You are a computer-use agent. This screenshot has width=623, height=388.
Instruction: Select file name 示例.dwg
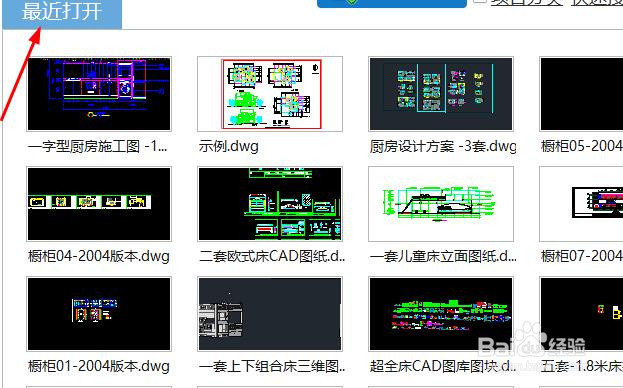coord(229,147)
